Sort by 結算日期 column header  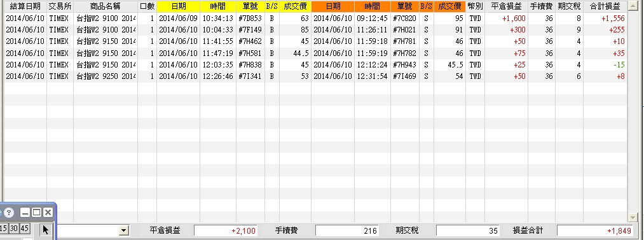25,6
